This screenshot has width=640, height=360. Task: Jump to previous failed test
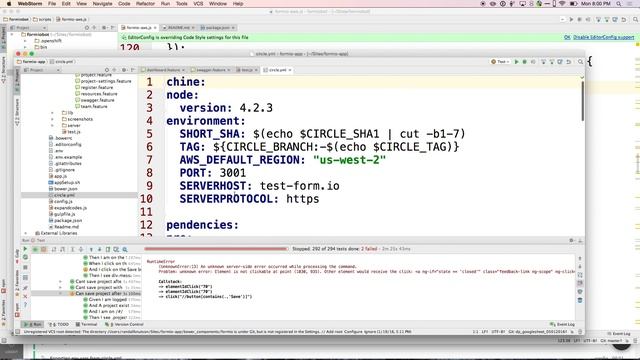pos(91,249)
